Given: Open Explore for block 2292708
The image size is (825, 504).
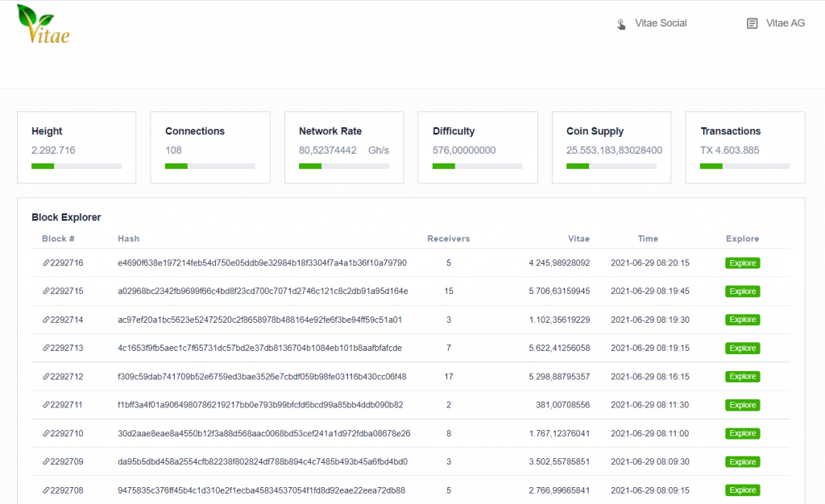Looking at the screenshot, I should (x=742, y=490).
